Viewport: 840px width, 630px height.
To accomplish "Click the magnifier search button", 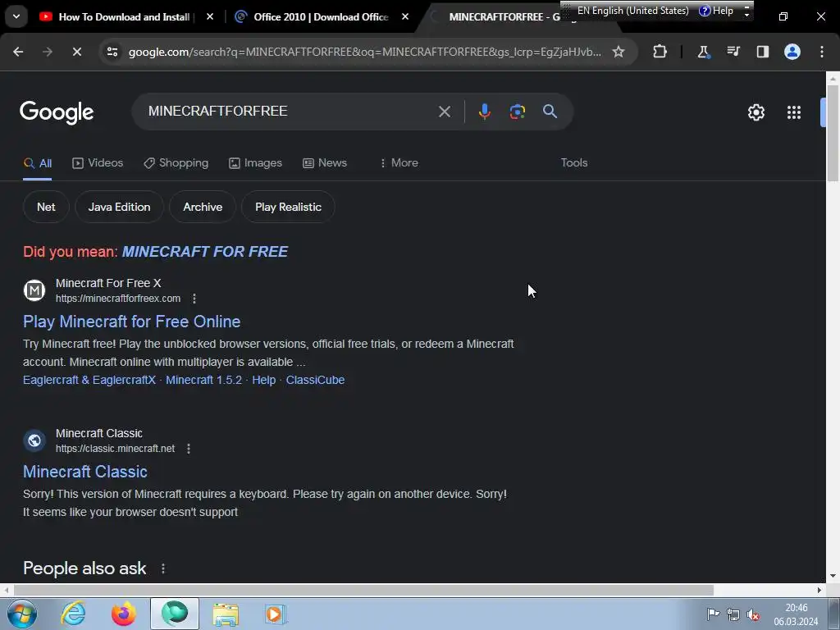I will tap(550, 112).
